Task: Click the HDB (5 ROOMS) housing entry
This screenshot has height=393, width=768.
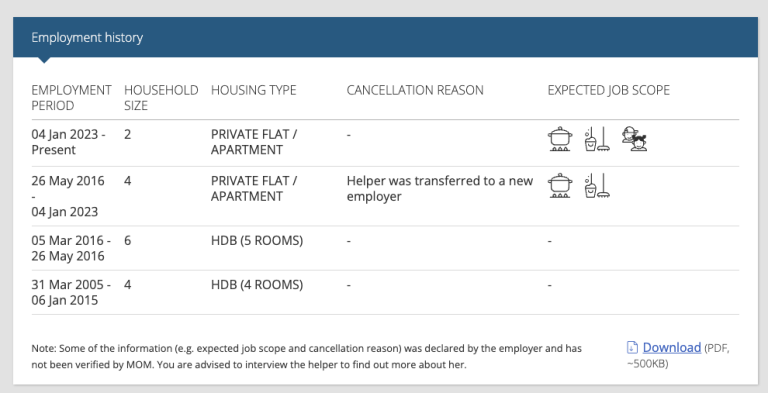Action: [257, 241]
